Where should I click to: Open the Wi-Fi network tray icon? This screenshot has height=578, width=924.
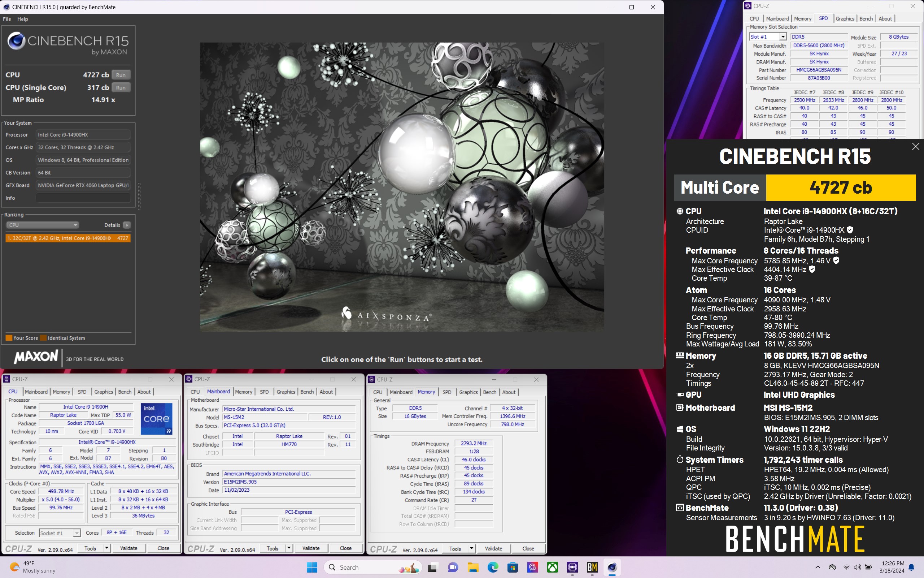click(x=846, y=567)
